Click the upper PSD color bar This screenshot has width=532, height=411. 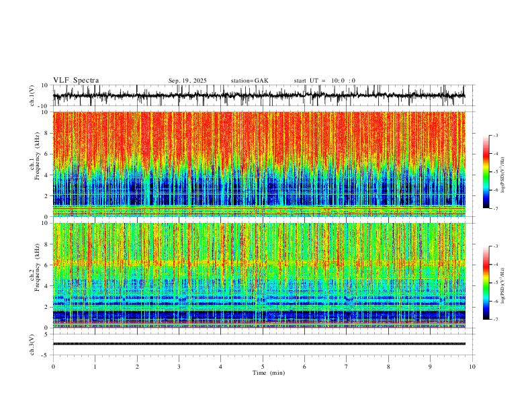coord(486,172)
